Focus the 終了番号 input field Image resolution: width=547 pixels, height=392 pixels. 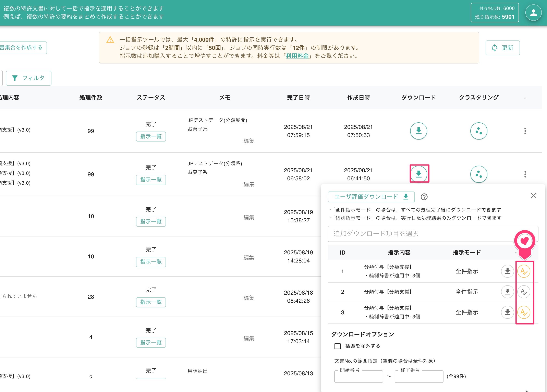coord(419,377)
